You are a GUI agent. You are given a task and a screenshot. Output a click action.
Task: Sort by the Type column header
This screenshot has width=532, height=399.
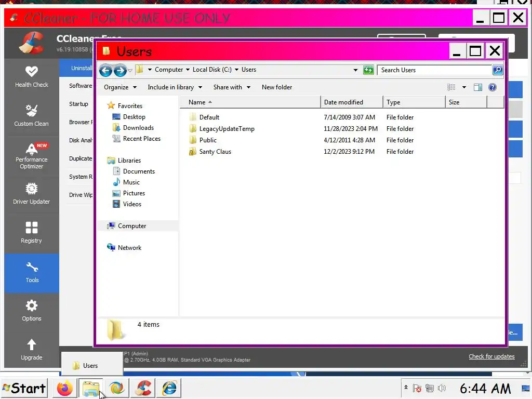[x=414, y=102]
